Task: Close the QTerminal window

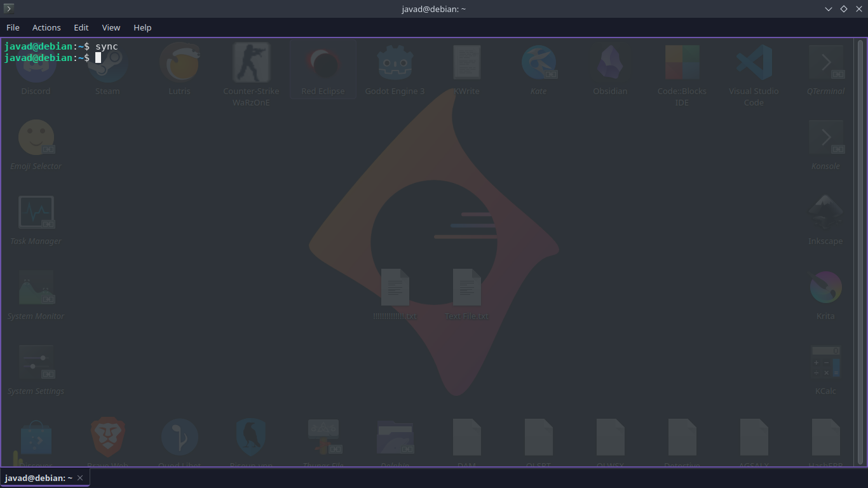Action: [859, 9]
